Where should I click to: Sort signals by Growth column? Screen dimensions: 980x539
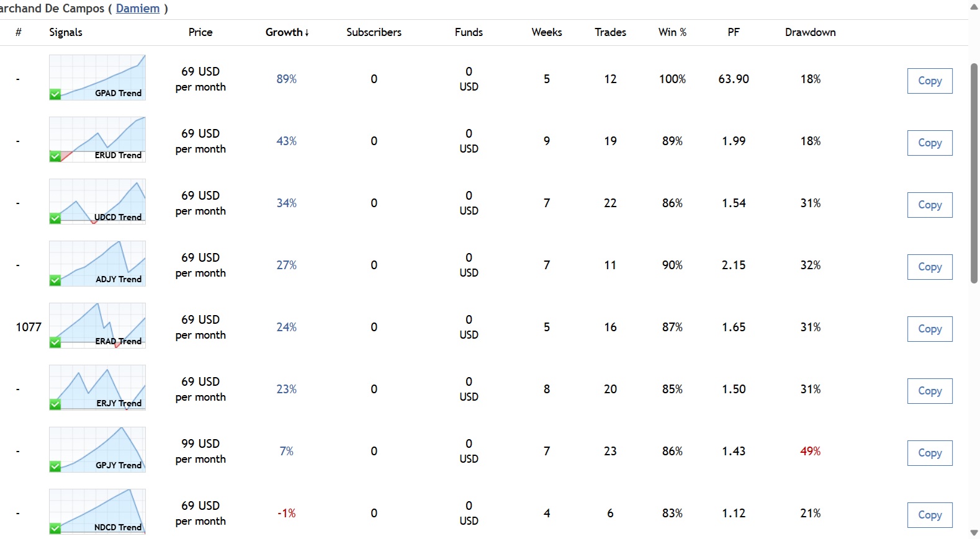coord(287,32)
